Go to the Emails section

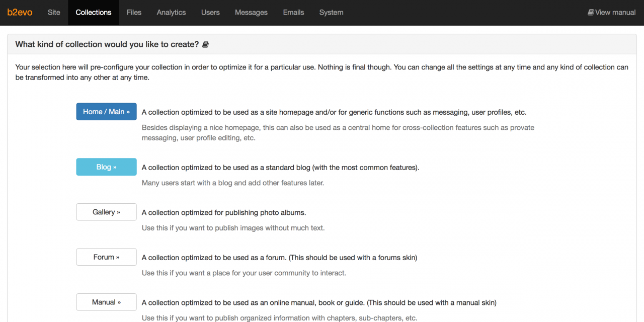point(293,13)
